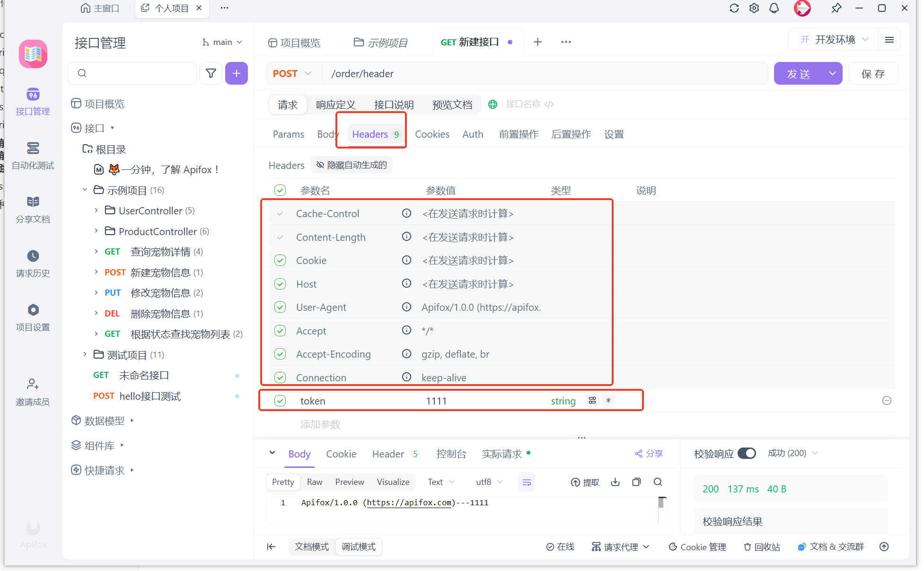This screenshot has width=924, height=571.
Task: Click the filter funnel icon
Action: (x=211, y=73)
